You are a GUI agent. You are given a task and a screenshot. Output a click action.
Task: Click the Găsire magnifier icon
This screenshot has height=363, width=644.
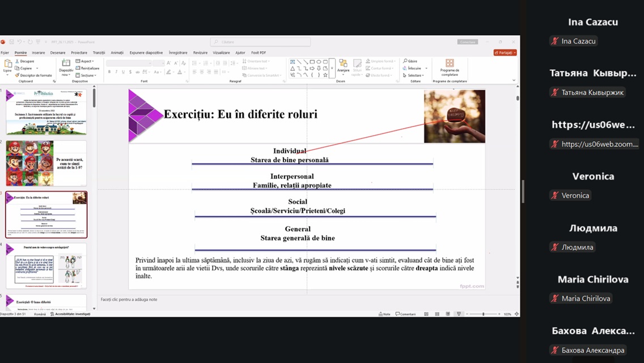(x=405, y=61)
